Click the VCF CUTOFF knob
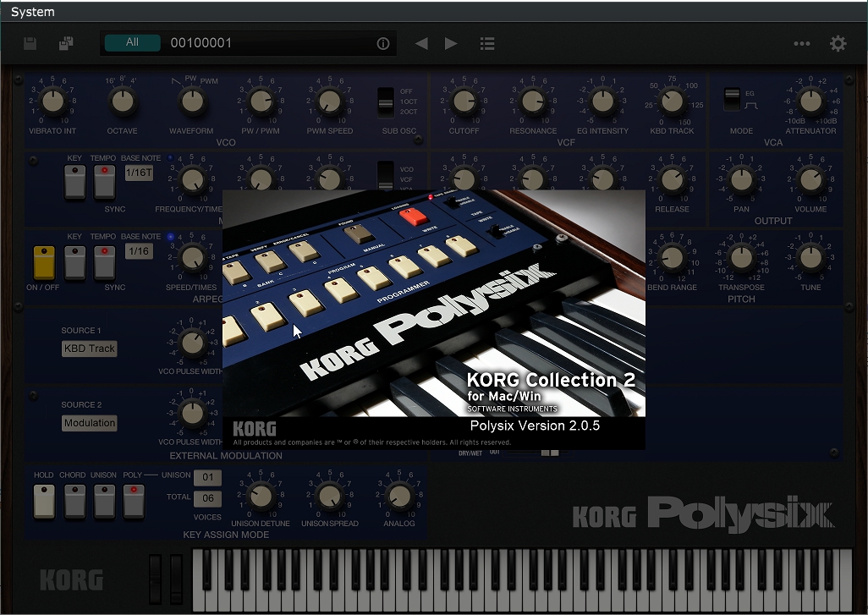The image size is (868, 615). (464, 101)
